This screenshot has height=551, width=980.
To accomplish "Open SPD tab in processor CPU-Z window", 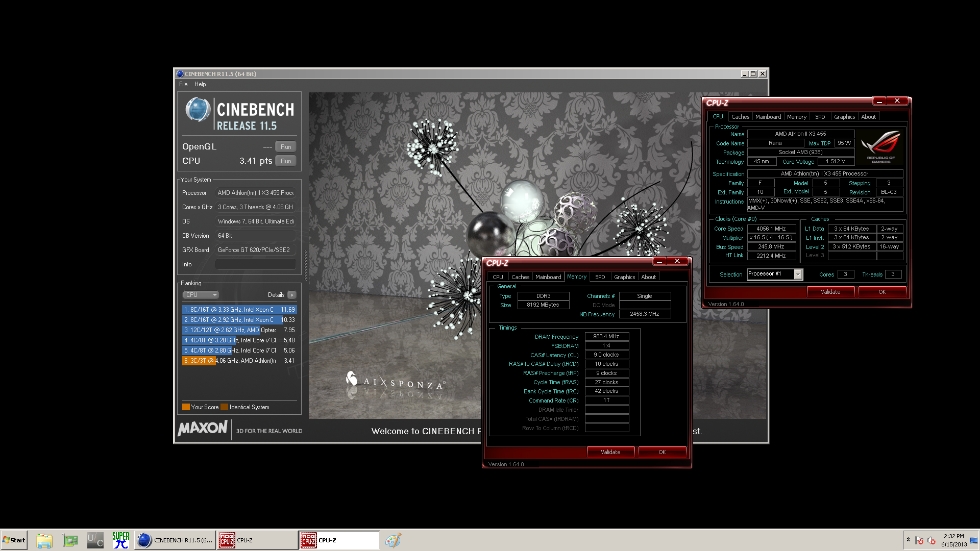I will click(820, 117).
